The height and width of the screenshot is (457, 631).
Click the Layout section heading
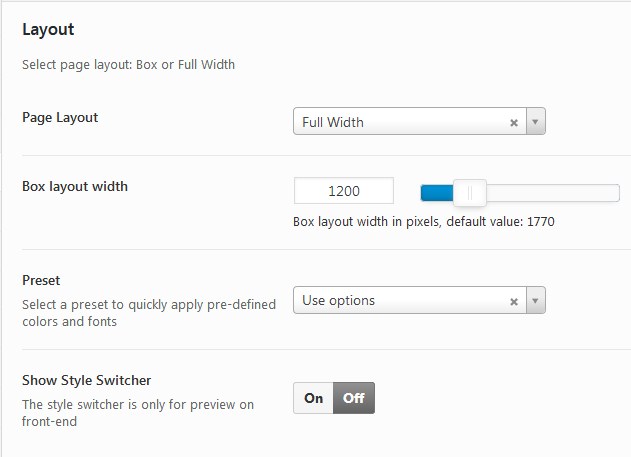tap(48, 30)
